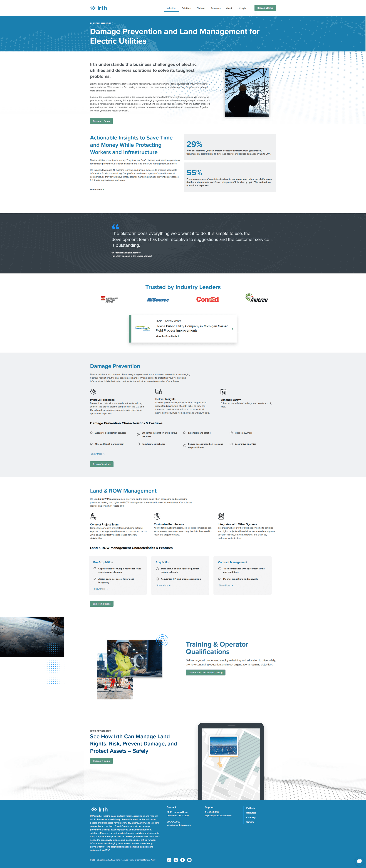Screen dimensions: 366x868
Task: Click the Contract Management card heading
Action: click(233, 562)
